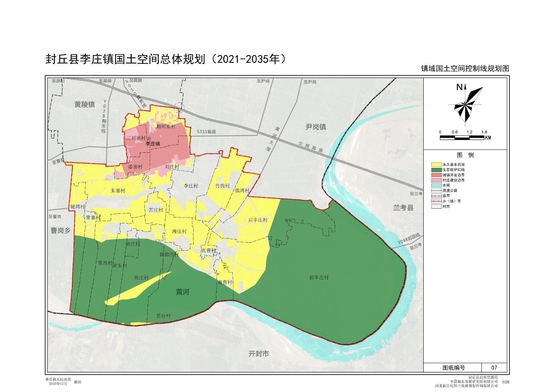Click the 镇域国土空间控制线规划图 subtitle
Image resolution: width=555 pixels, height=392 pixels.
pos(465,69)
